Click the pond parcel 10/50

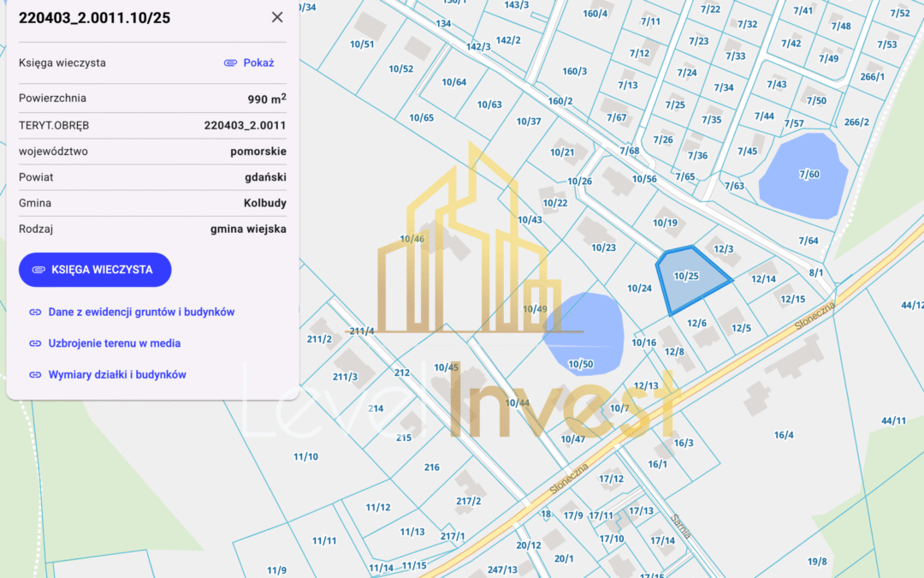[580, 365]
